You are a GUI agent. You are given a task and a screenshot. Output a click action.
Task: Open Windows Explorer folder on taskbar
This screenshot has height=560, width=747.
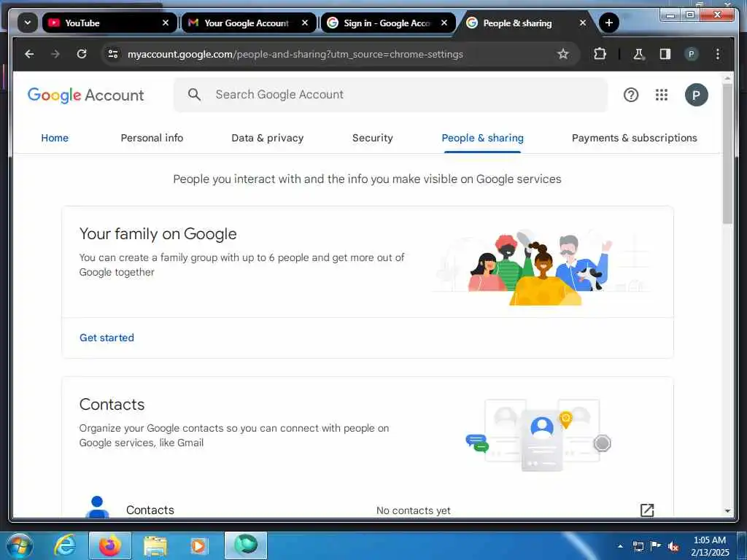tap(155, 545)
